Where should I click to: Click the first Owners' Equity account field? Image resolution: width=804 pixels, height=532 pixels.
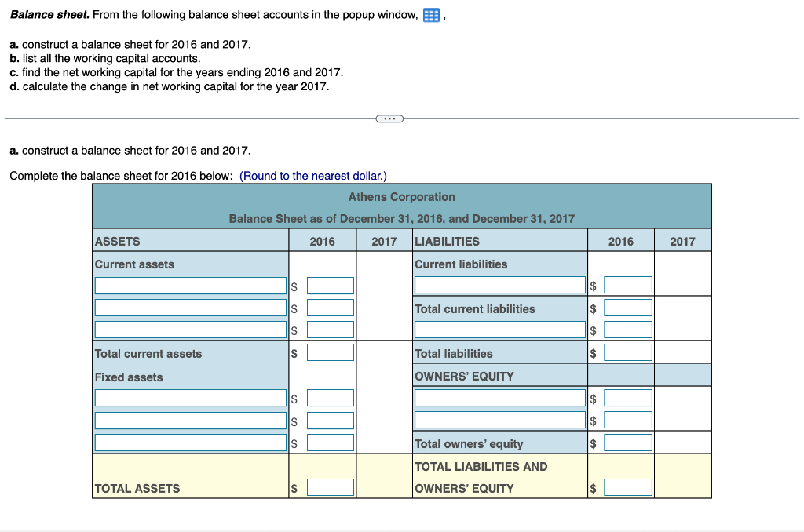click(499, 398)
